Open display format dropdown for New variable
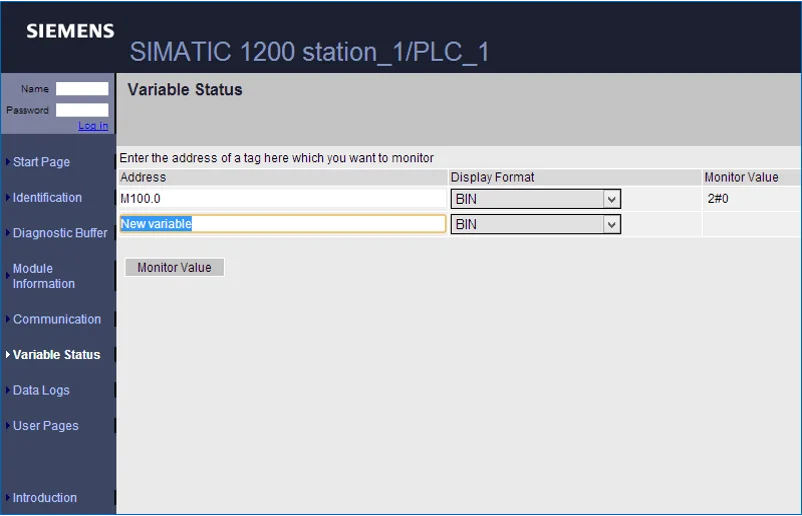 [x=536, y=224]
